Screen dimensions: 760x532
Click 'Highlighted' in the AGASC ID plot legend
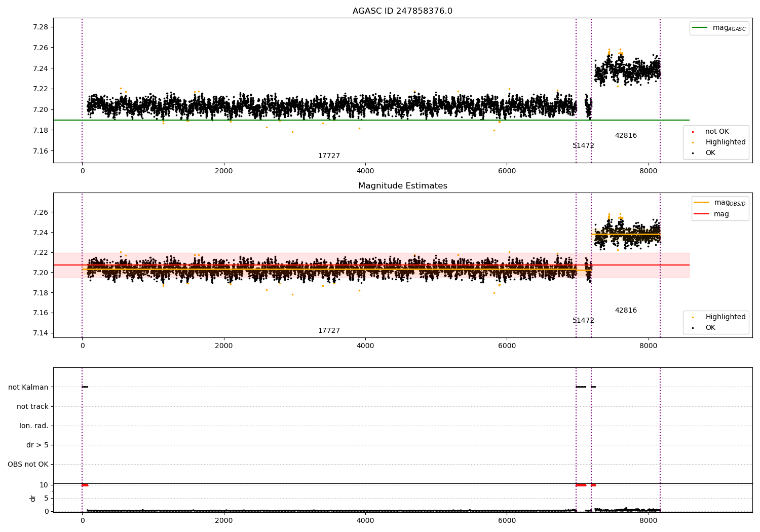tap(725, 142)
